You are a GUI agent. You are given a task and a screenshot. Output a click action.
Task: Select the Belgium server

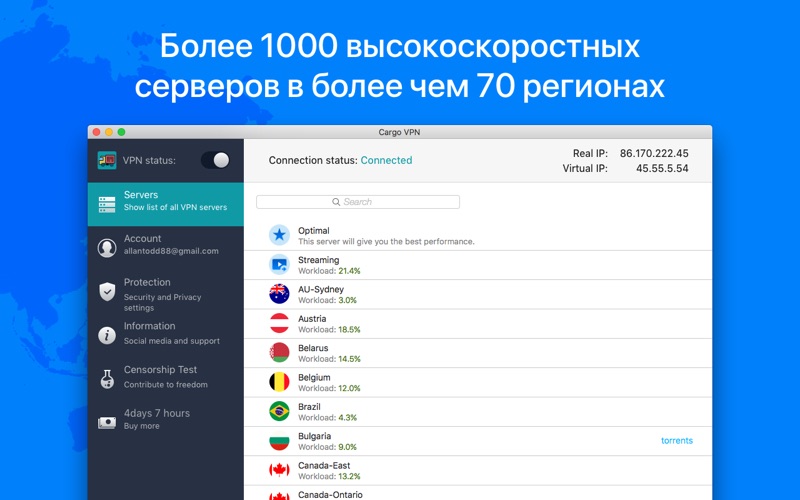[x=478, y=383]
